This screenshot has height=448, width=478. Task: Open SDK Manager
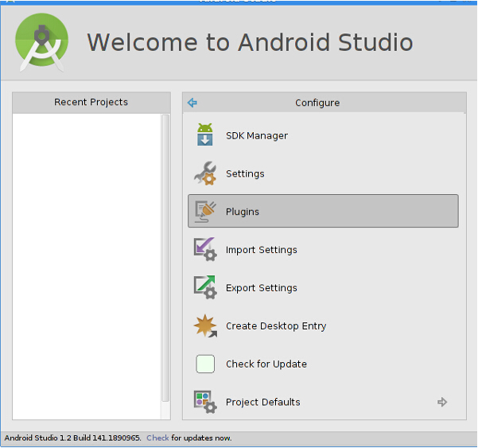323,135
